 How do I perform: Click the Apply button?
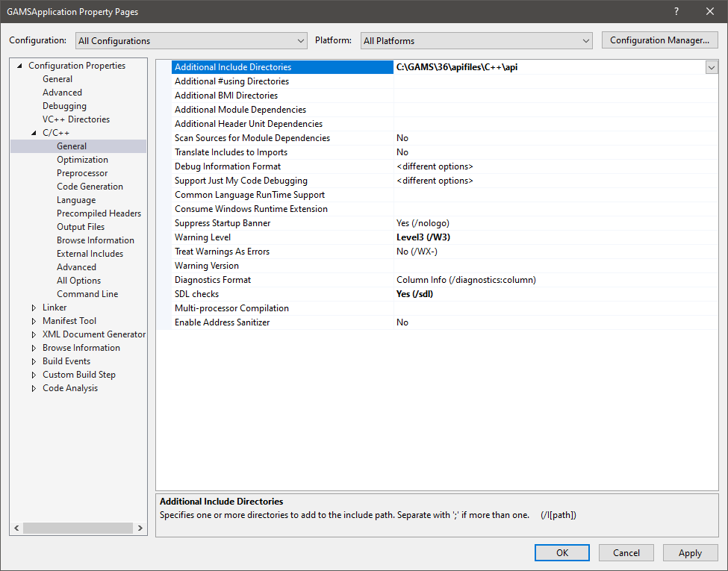(689, 553)
